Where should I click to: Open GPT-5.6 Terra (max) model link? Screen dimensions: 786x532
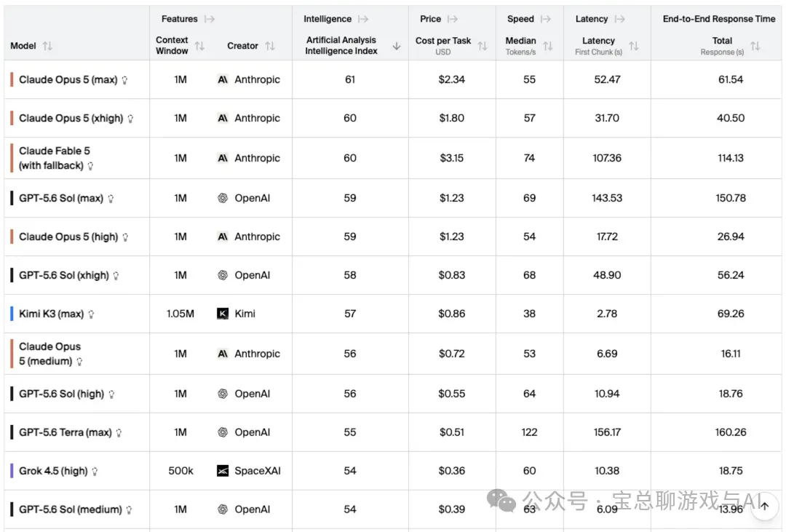[65, 432]
